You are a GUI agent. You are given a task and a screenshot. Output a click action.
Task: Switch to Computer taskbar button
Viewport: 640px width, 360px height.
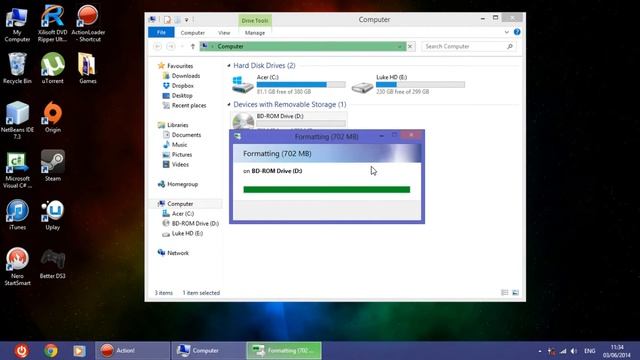208,351
